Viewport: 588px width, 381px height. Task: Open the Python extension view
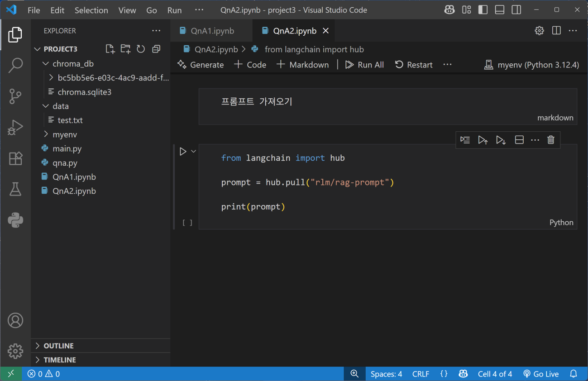[15, 220]
